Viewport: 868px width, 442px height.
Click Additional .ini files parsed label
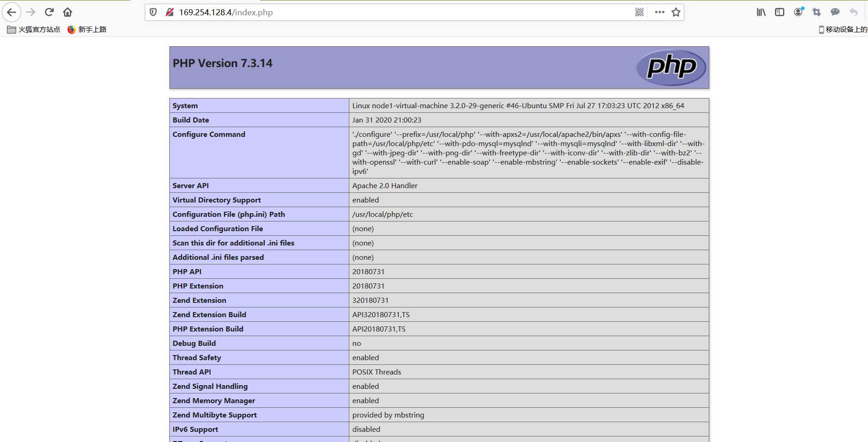[x=218, y=258]
